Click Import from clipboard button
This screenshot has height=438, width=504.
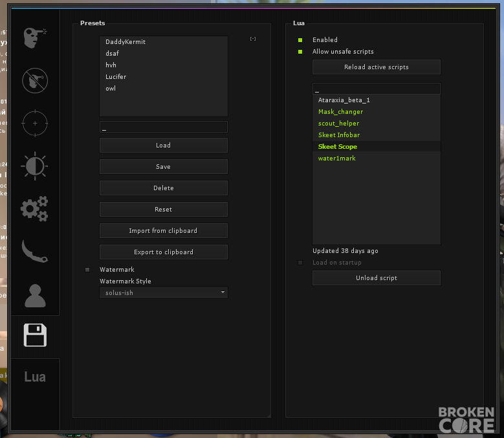[x=164, y=231]
